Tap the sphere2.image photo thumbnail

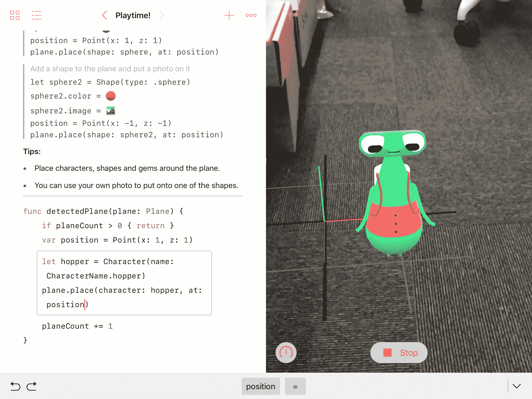pos(111,111)
